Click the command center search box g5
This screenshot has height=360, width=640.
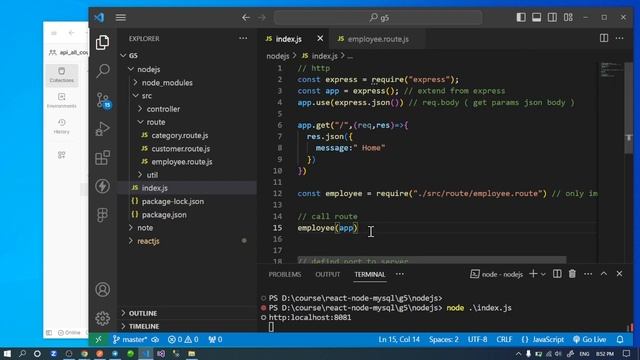click(378, 18)
